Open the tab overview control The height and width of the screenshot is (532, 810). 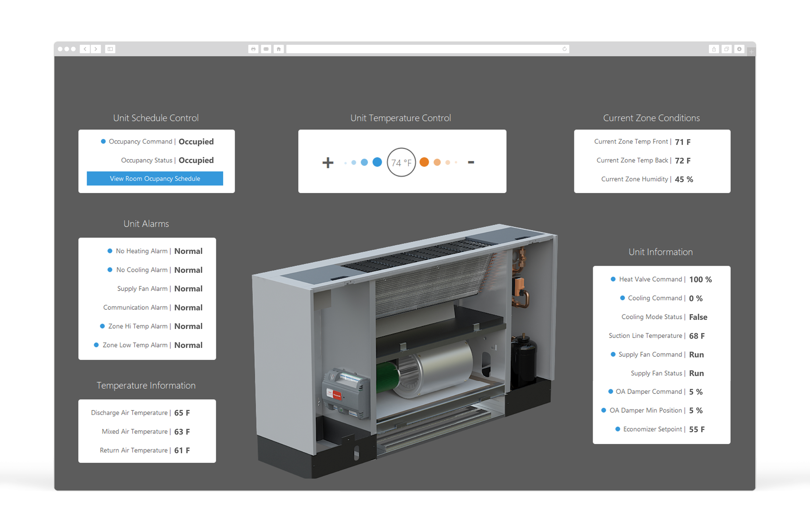pos(727,49)
